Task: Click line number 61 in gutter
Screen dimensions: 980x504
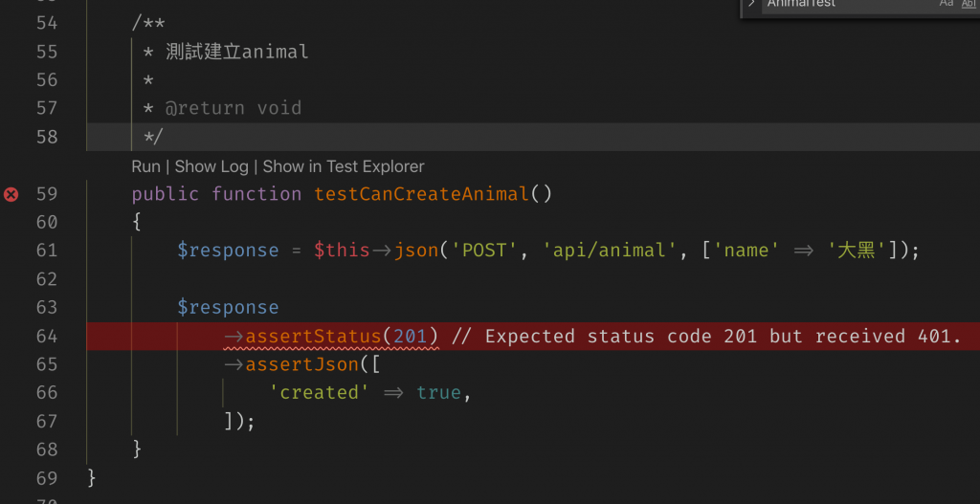Action: [47, 252]
